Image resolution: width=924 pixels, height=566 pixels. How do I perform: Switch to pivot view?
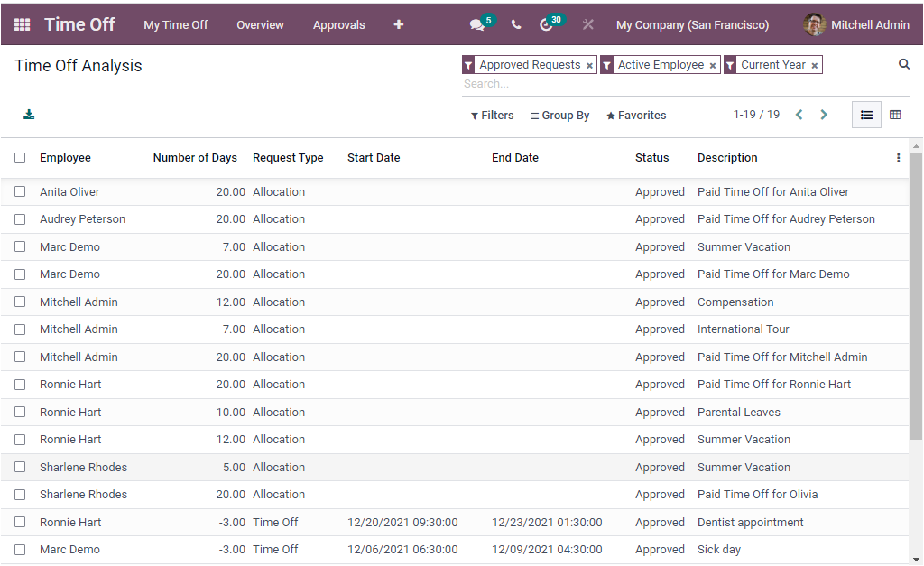click(895, 115)
